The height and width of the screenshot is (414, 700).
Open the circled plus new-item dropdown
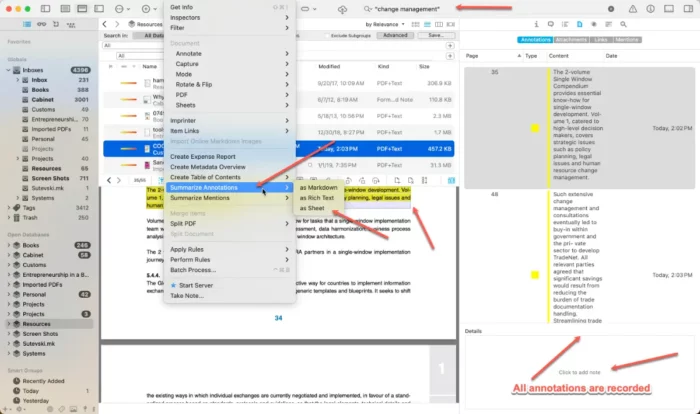[x=149, y=9]
